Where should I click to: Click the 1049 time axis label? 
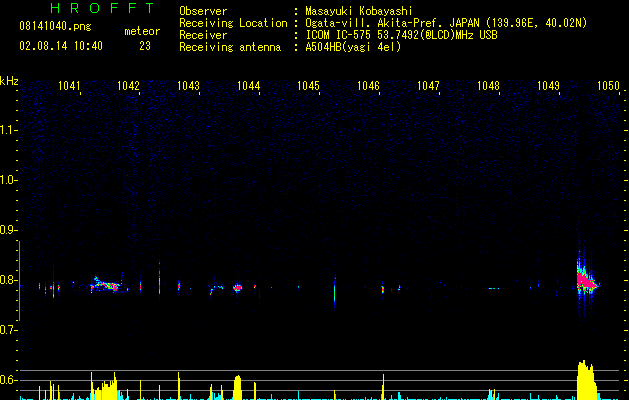tap(548, 85)
